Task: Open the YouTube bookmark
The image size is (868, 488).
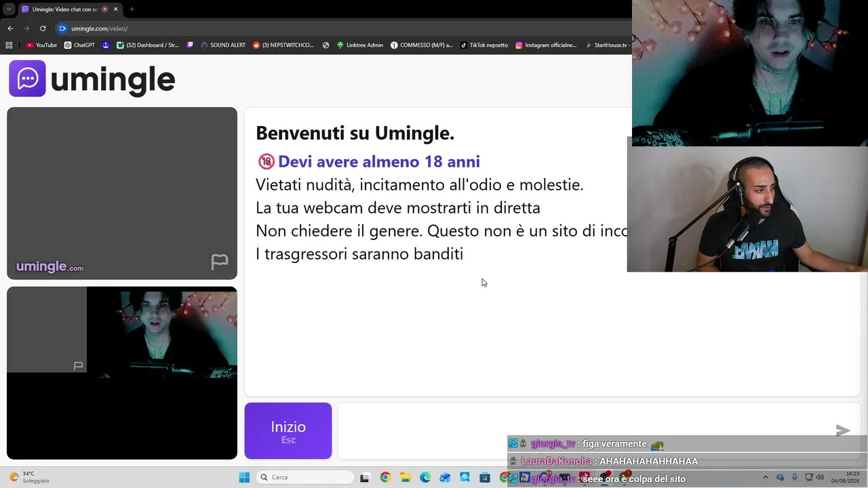Action: click(41, 45)
